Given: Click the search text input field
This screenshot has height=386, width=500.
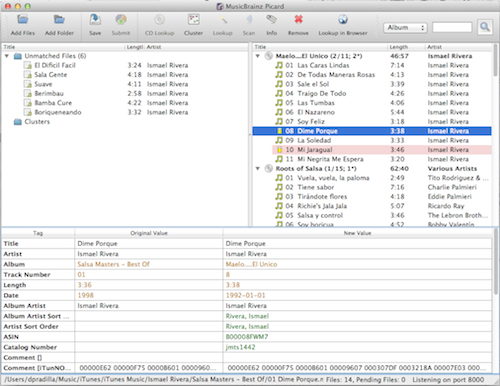Looking at the screenshot, I should pos(452,27).
